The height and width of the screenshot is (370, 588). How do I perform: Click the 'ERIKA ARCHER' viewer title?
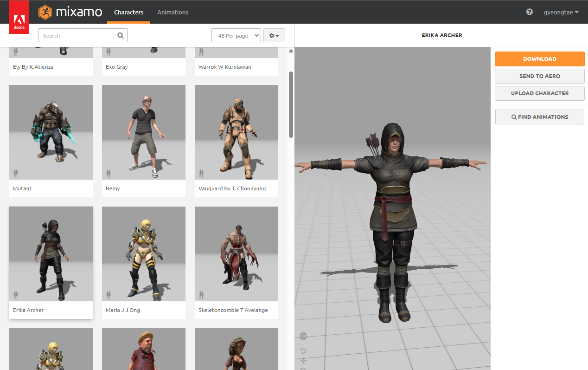[x=441, y=35]
